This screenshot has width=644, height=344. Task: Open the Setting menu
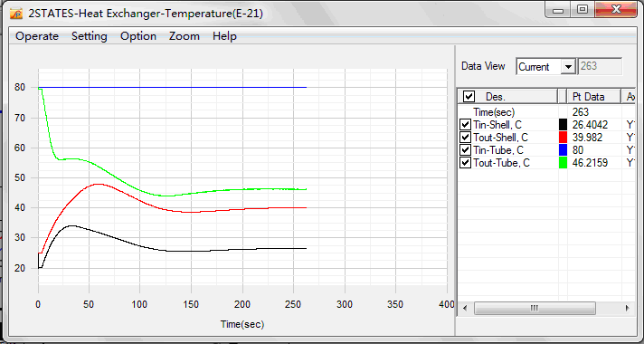(x=90, y=36)
